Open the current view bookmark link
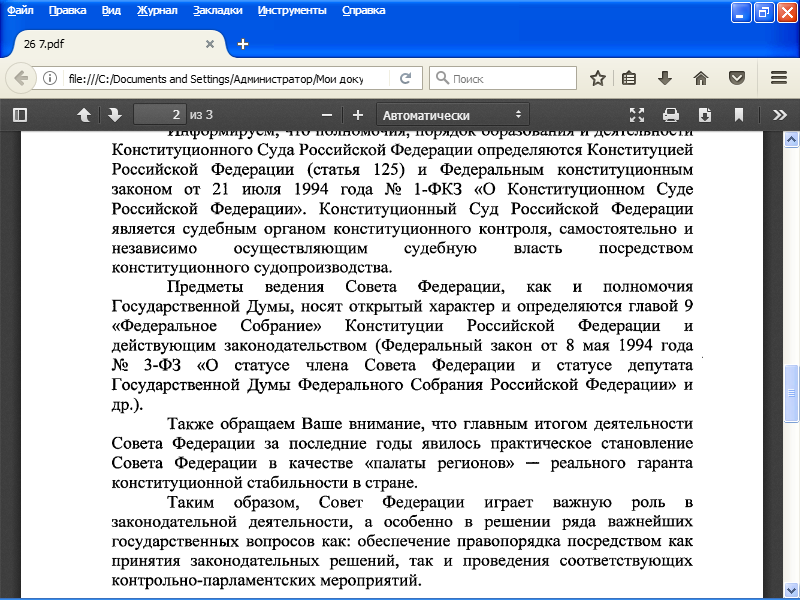 coord(739,115)
